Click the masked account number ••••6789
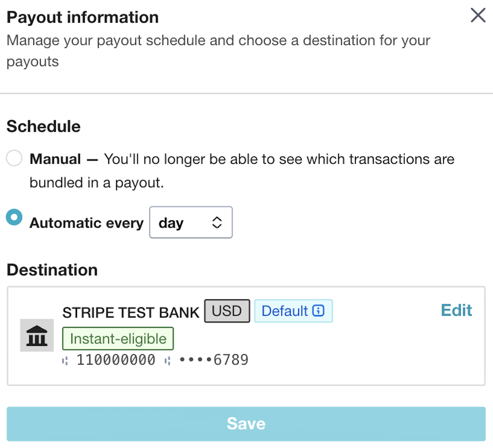 [x=214, y=360]
